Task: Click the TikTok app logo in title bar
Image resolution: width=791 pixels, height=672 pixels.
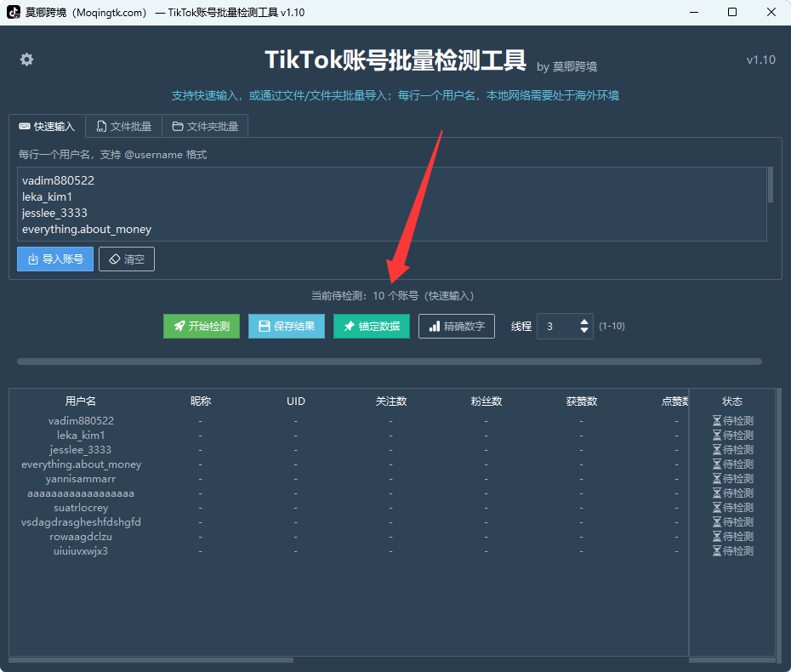Action: (14, 12)
